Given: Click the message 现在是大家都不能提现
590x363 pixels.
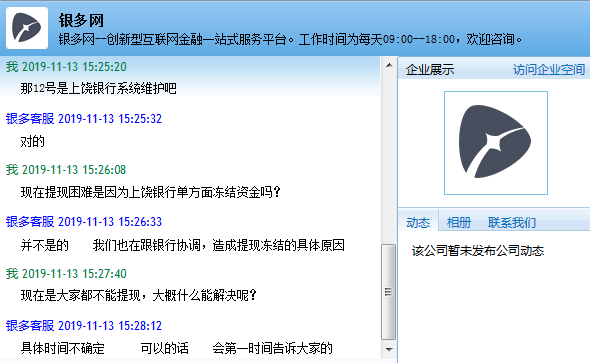Looking at the screenshot, I should (138, 295).
